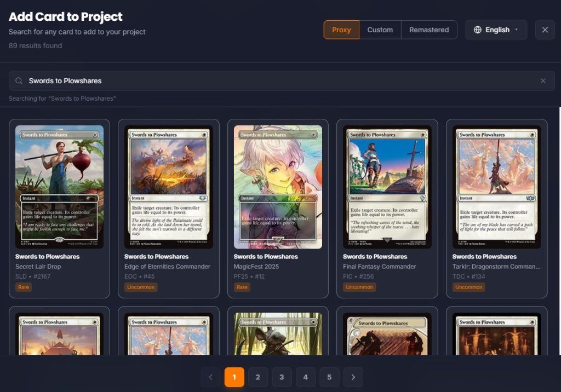Click the Rare badge on the Secret Lair card

[x=23, y=287]
